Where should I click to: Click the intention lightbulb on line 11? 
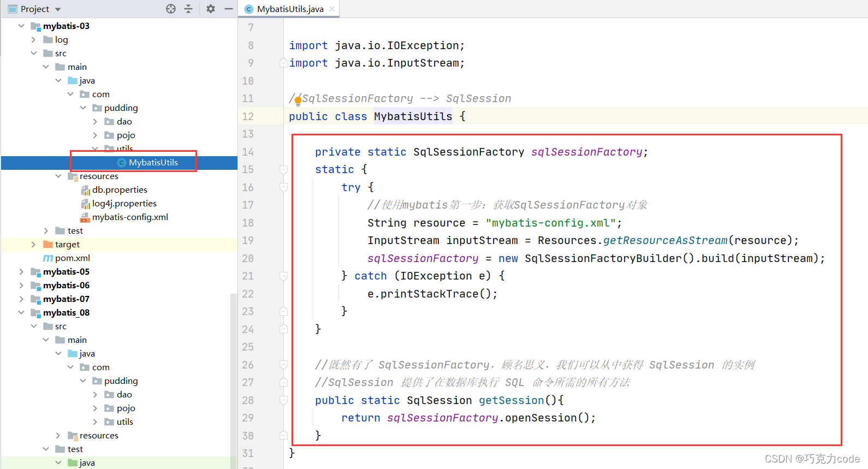(x=298, y=100)
